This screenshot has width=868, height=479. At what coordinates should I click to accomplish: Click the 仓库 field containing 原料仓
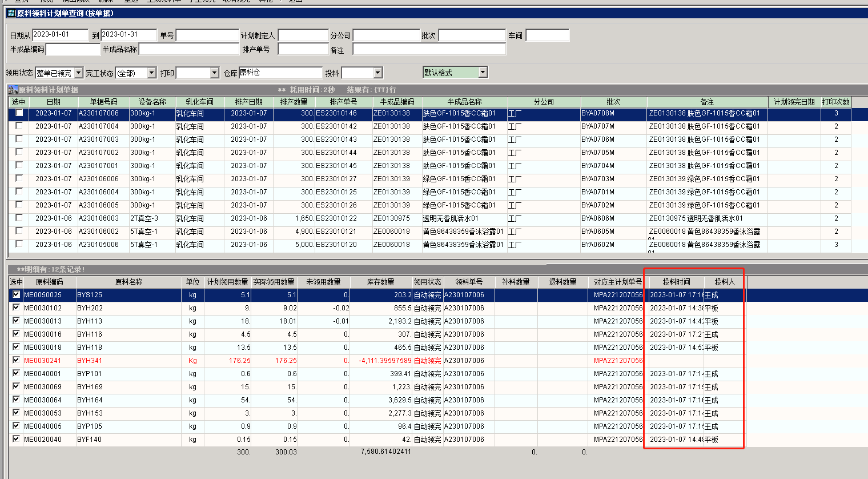point(280,73)
